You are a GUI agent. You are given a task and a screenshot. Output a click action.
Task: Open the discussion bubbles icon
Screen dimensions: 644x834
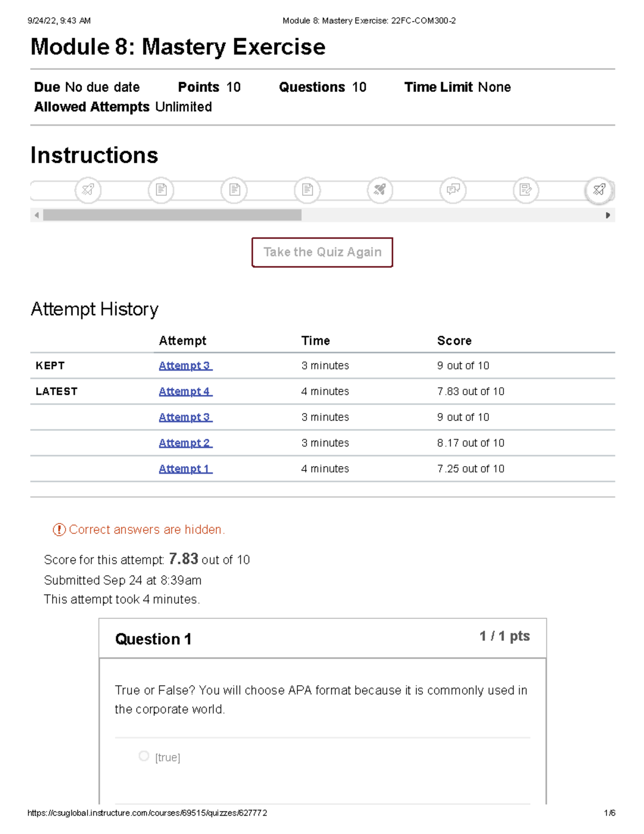tap(453, 190)
